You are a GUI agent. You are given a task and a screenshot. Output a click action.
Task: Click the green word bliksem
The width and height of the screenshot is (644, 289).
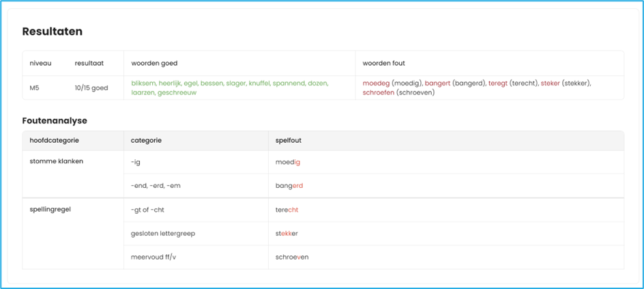tap(144, 83)
